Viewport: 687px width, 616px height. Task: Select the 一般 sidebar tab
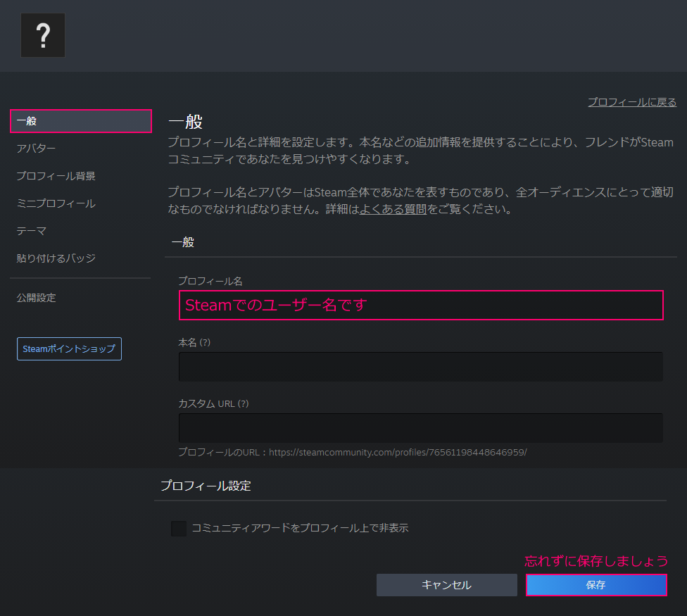coord(81,121)
